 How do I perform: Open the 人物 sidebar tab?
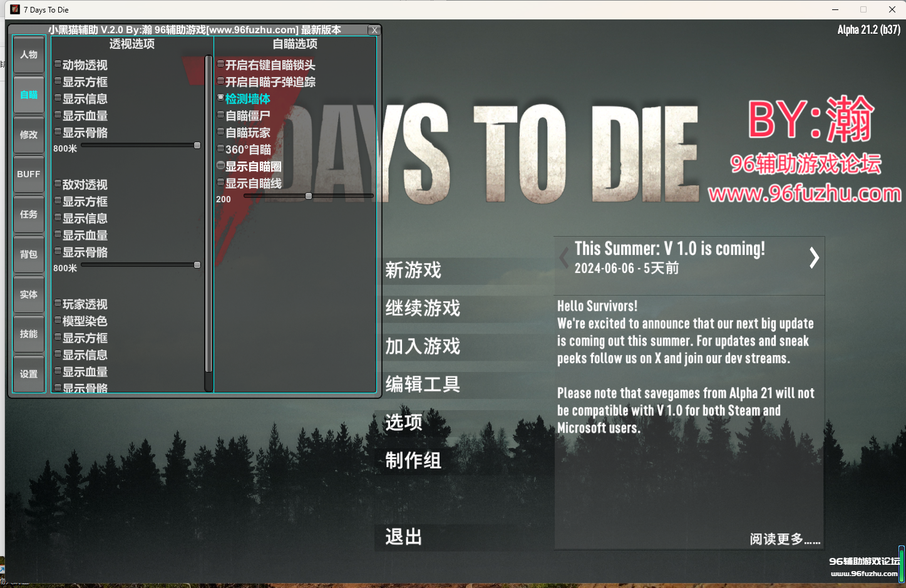[29, 55]
